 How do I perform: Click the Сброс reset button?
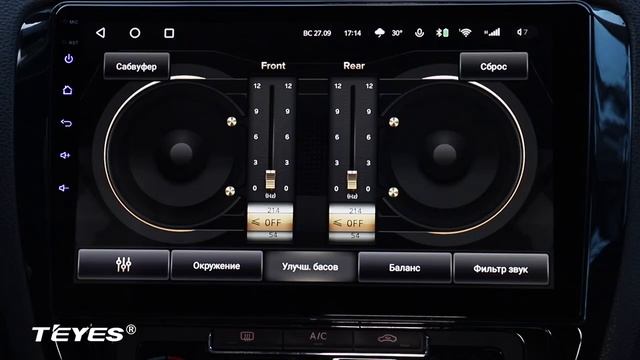(x=493, y=66)
